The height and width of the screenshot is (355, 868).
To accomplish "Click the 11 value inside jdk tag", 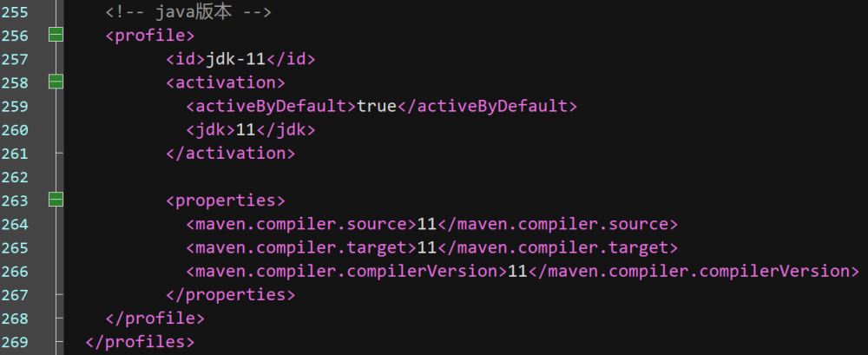I will tap(246, 129).
